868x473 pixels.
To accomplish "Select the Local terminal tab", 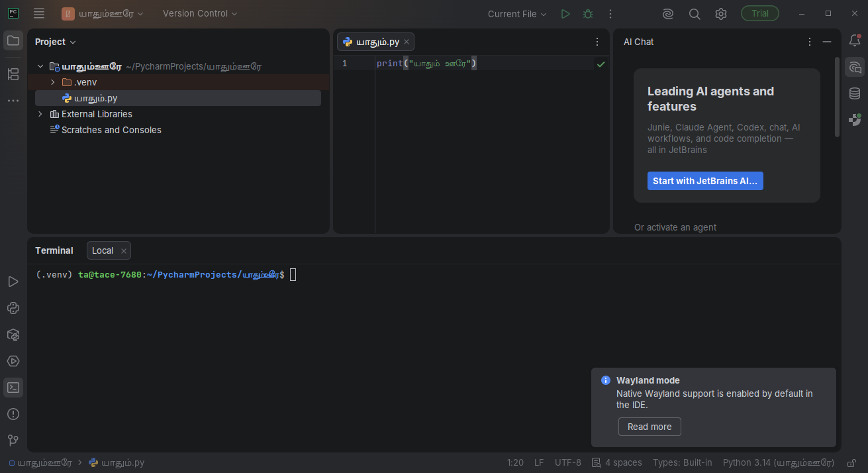I will (x=103, y=250).
